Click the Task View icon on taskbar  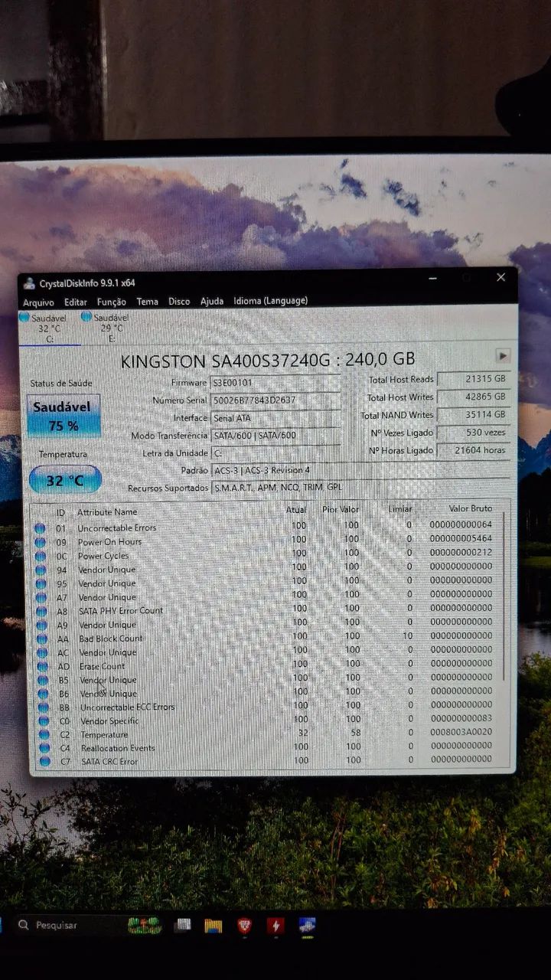182,926
